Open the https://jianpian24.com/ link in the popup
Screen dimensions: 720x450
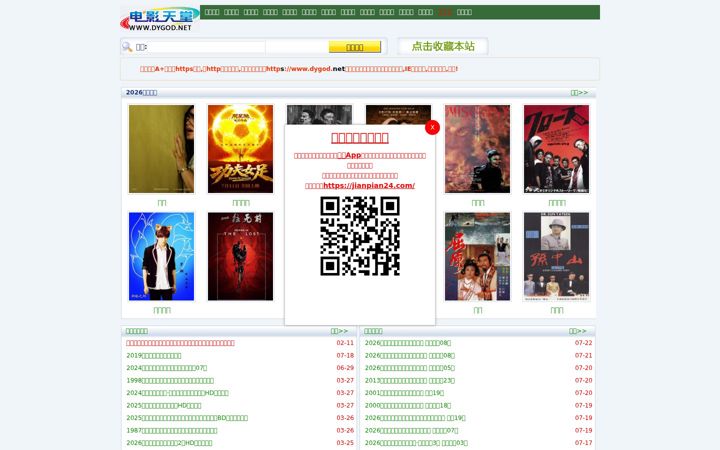click(369, 186)
